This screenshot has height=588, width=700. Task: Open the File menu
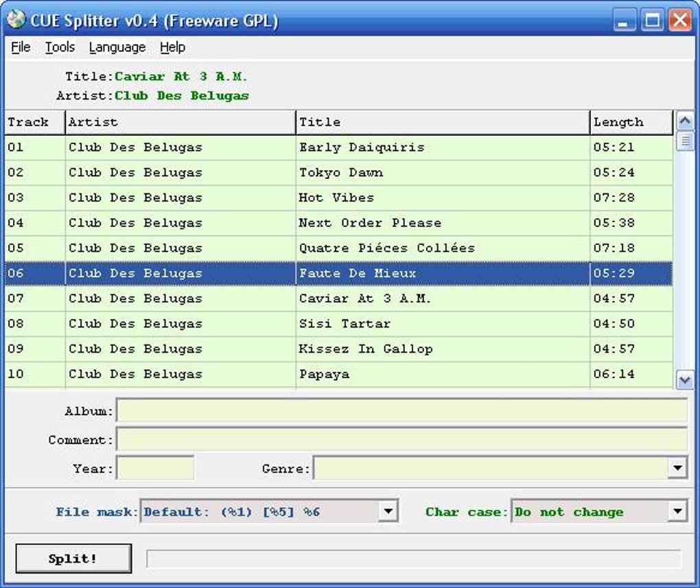[21, 47]
